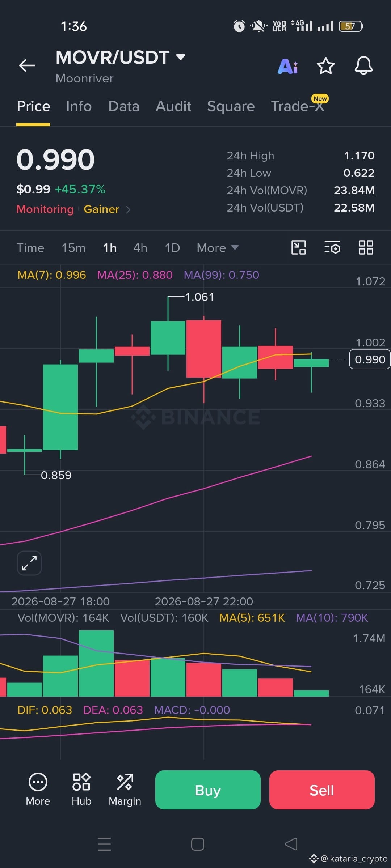Tap the 24h High value 1.170
Image resolution: width=391 pixels, height=868 pixels.
[359, 156]
